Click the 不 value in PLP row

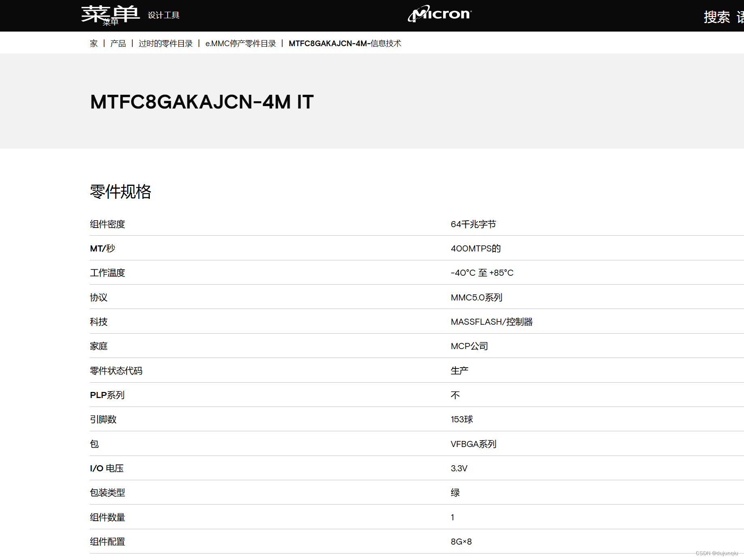tap(455, 395)
